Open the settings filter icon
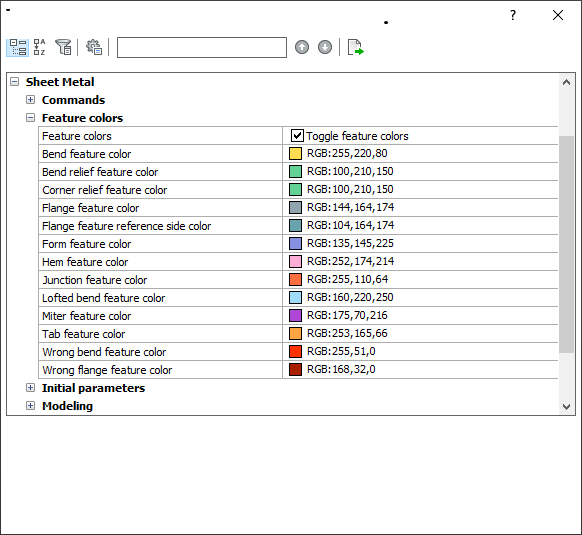 click(63, 48)
